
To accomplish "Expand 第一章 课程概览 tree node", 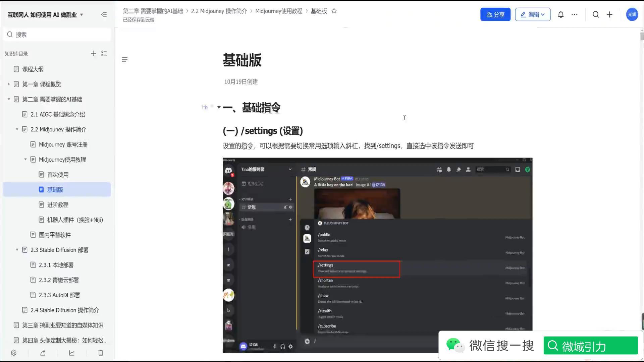I will [x=9, y=84].
